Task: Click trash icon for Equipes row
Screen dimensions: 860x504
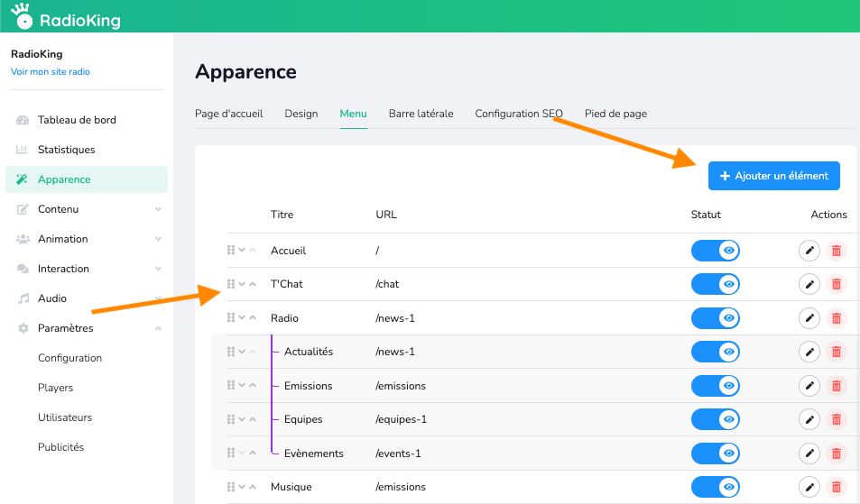Action: click(837, 419)
